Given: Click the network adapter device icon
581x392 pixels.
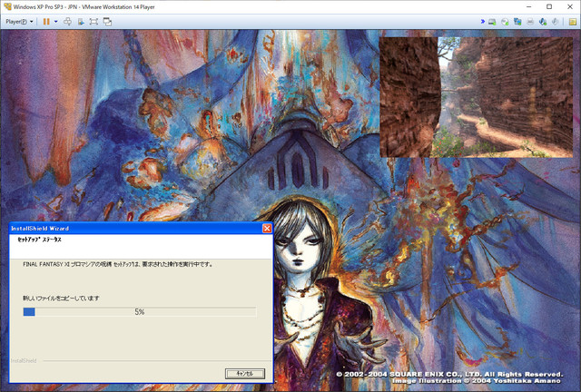Looking at the screenshot, I should click(517, 22).
